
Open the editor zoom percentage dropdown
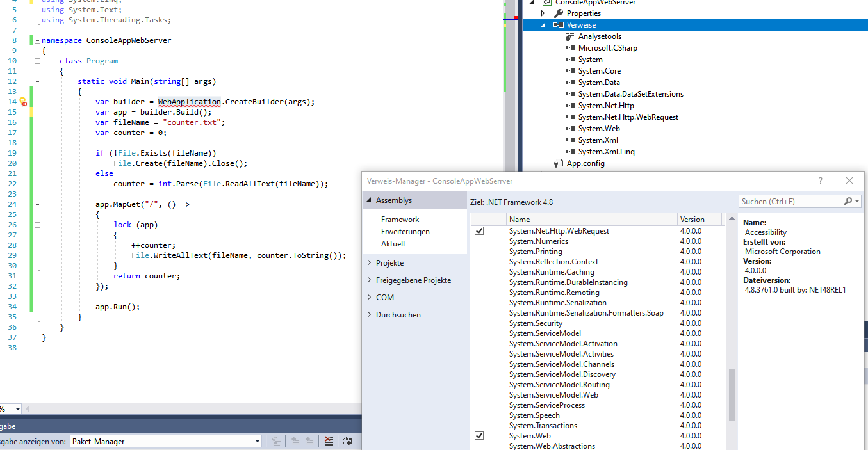[17, 409]
